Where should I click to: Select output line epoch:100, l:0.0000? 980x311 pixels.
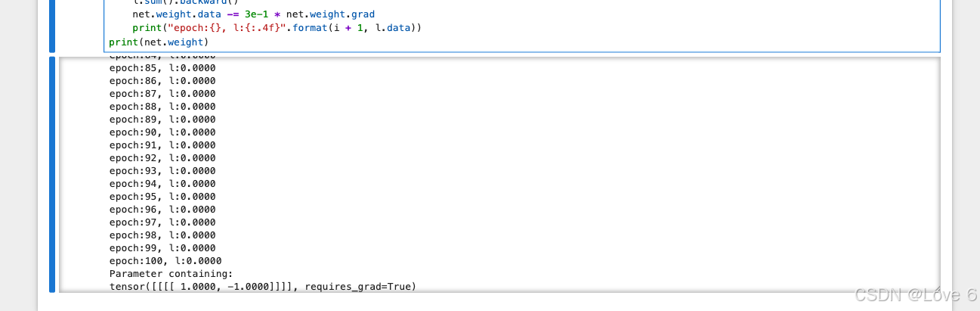point(165,261)
